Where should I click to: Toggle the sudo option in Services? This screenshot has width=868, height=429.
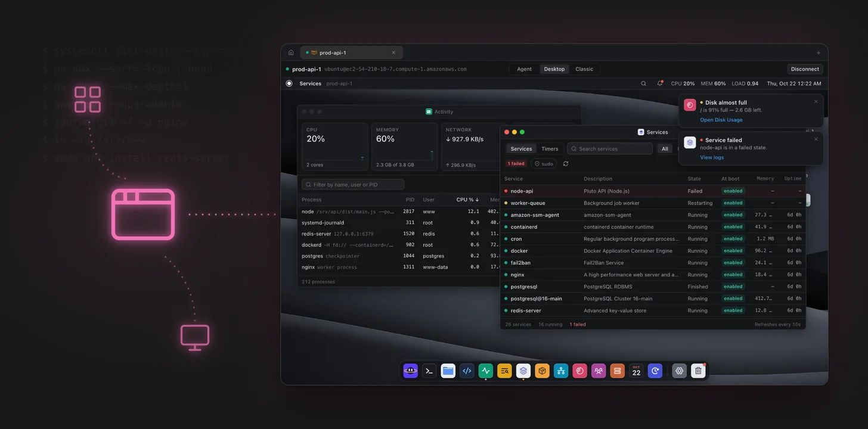[544, 164]
